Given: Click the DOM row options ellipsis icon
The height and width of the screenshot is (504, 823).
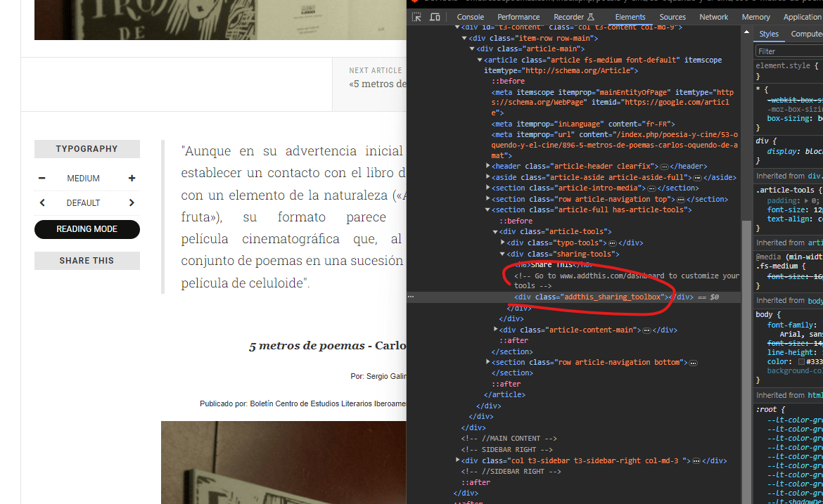Looking at the screenshot, I should tap(411, 297).
